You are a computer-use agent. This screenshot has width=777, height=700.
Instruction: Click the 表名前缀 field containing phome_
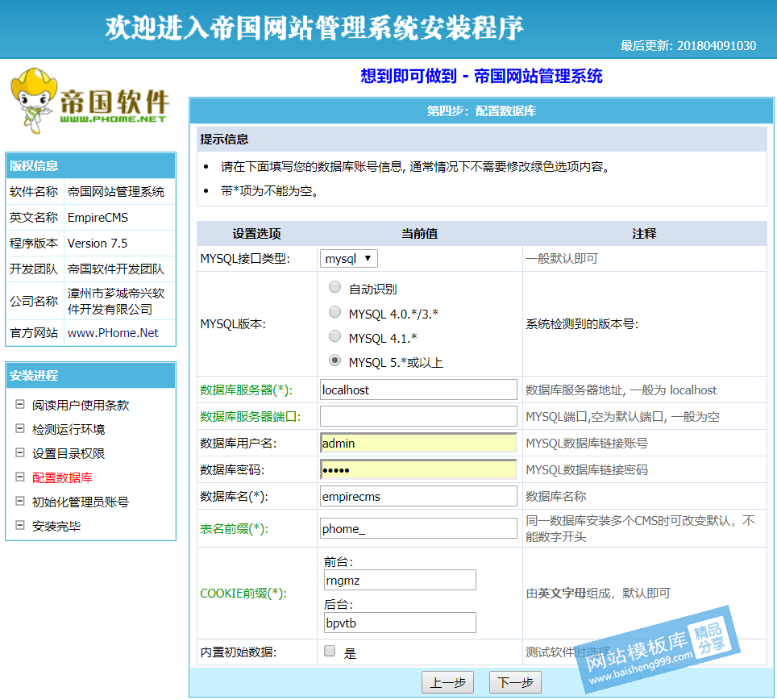point(419,529)
